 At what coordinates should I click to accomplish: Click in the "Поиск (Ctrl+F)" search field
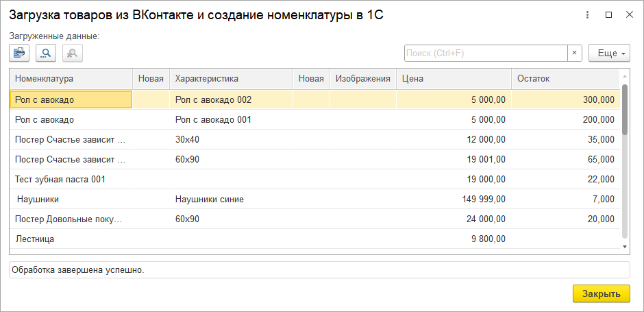pyautogui.click(x=486, y=53)
